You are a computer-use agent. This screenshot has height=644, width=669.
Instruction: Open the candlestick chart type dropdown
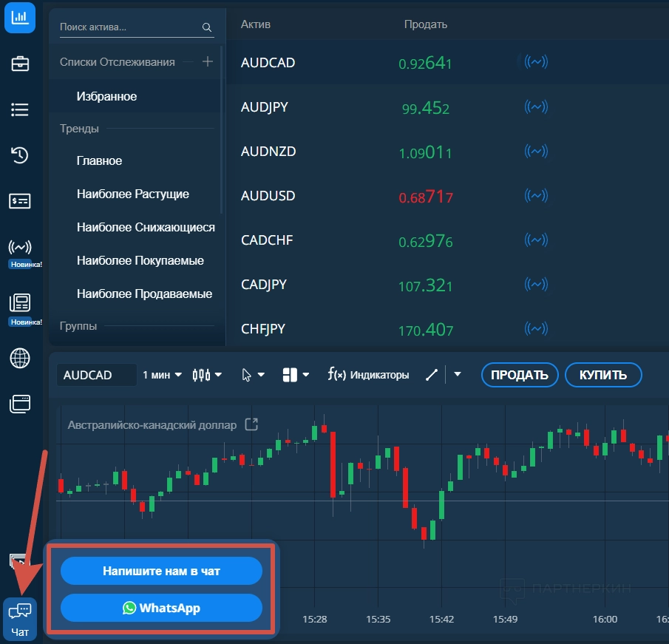(207, 375)
